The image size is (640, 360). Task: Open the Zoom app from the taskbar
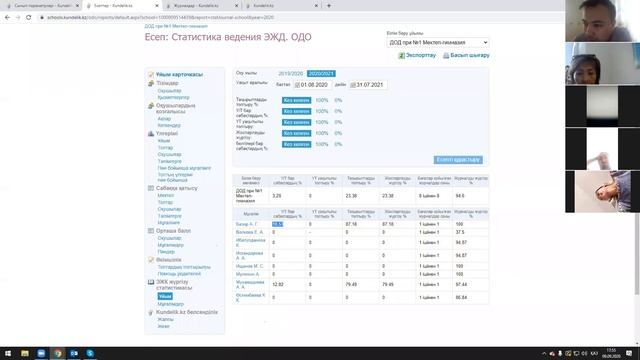(x=41, y=353)
